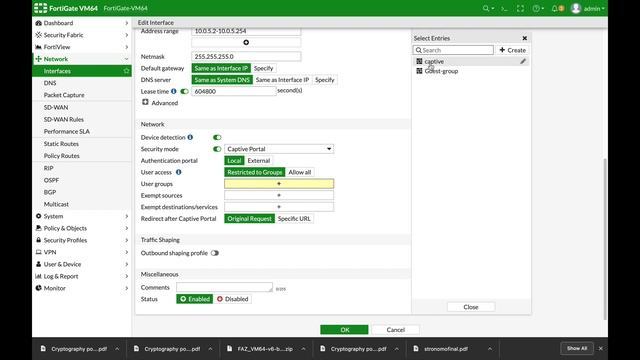This screenshot has height=360, width=640.
Task: Select Local authentication portal
Action: 234,160
